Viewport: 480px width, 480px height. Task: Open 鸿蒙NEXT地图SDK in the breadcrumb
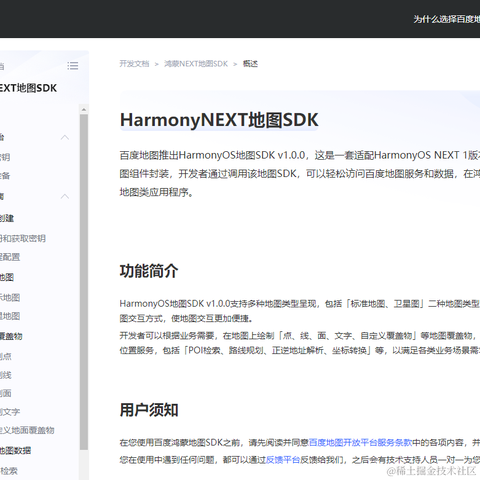tap(196, 64)
